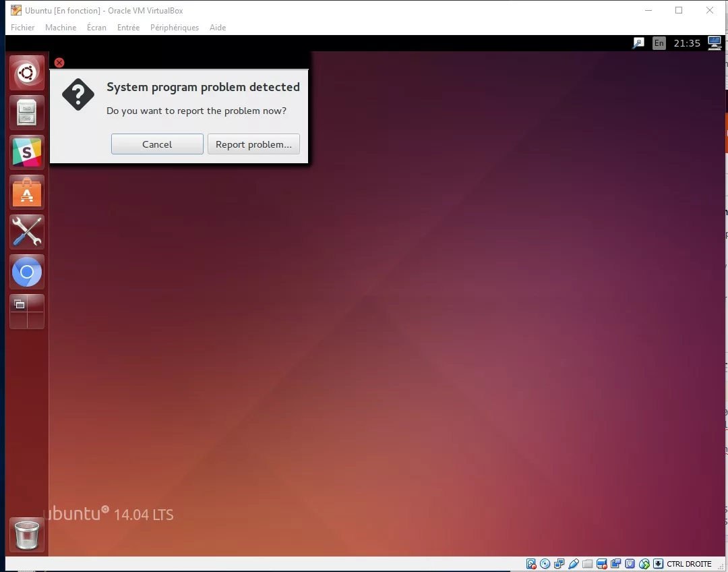The width and height of the screenshot is (728, 572).
Task: Click the VirtualBox window title bar icon
Action: tap(16, 9)
